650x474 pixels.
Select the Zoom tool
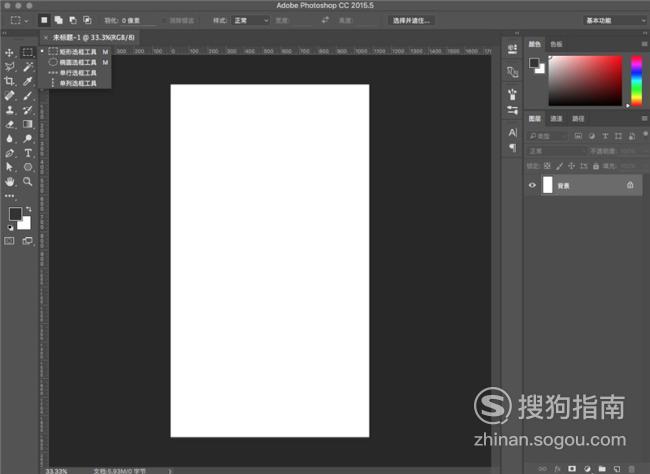[x=28, y=182]
